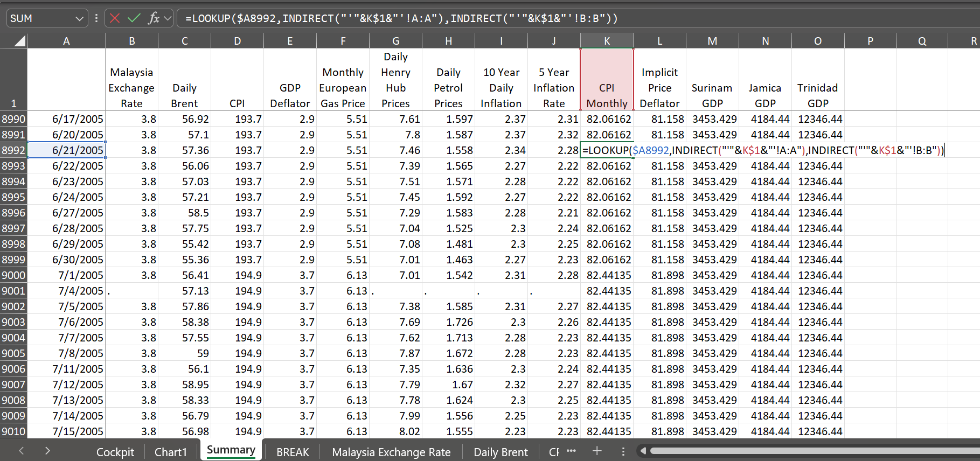This screenshot has height=461, width=980.
Task: Show more sheet tabs via ellipsis
Action: click(571, 451)
